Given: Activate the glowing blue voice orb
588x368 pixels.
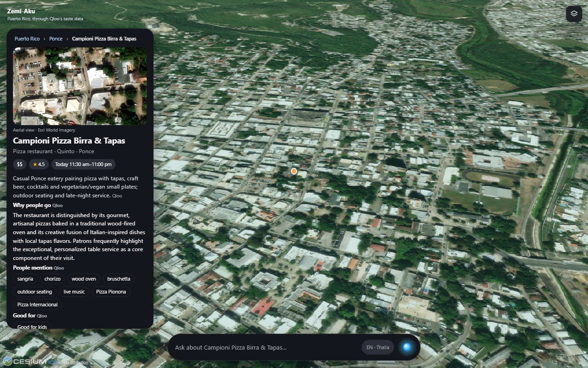Looking at the screenshot, I should point(407,347).
